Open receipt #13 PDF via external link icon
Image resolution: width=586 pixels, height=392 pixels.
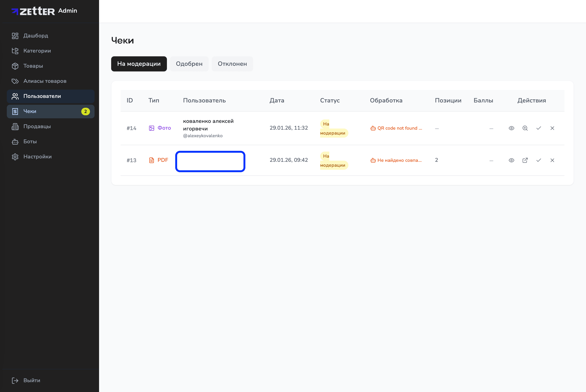coord(525,160)
